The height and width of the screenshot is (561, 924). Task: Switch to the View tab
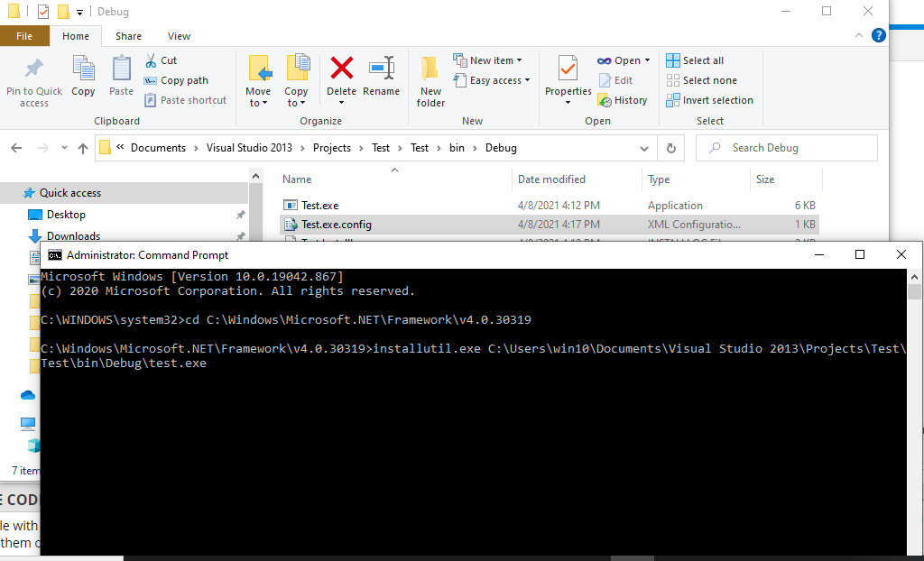179,36
